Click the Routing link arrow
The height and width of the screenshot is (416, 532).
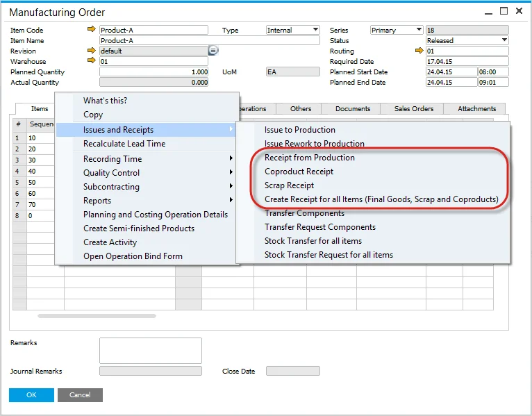click(419, 51)
